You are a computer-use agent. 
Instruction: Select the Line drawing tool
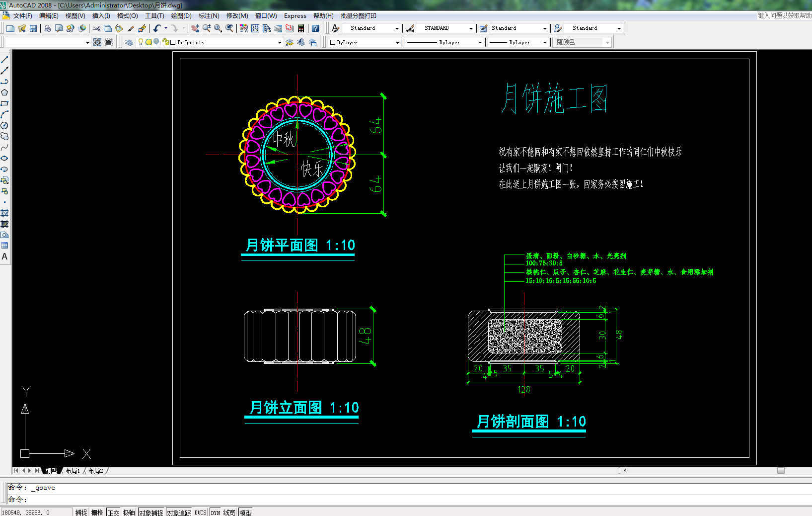(4, 60)
